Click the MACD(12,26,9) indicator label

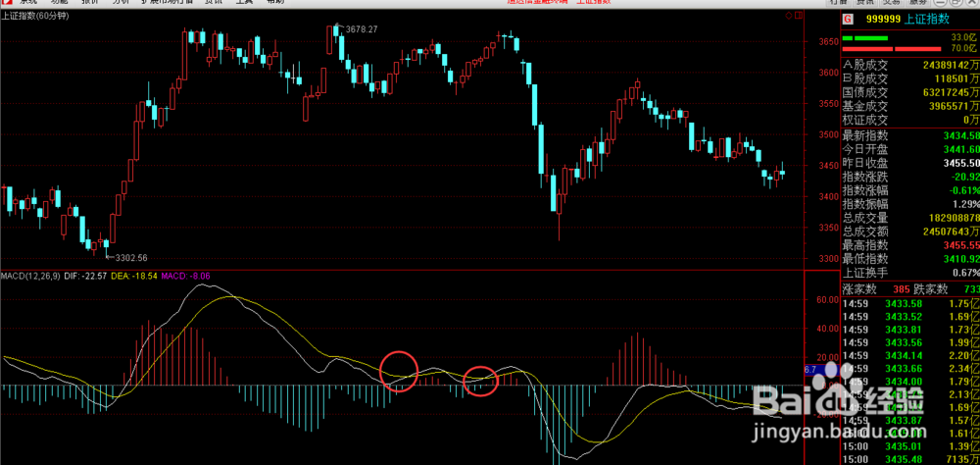click(30, 276)
